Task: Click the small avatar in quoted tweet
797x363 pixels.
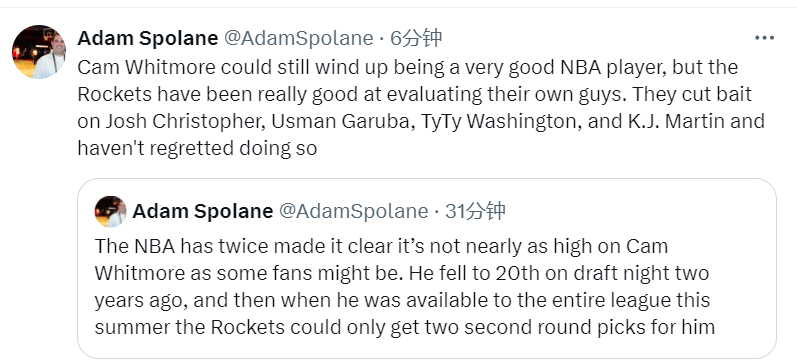Action: 110,211
